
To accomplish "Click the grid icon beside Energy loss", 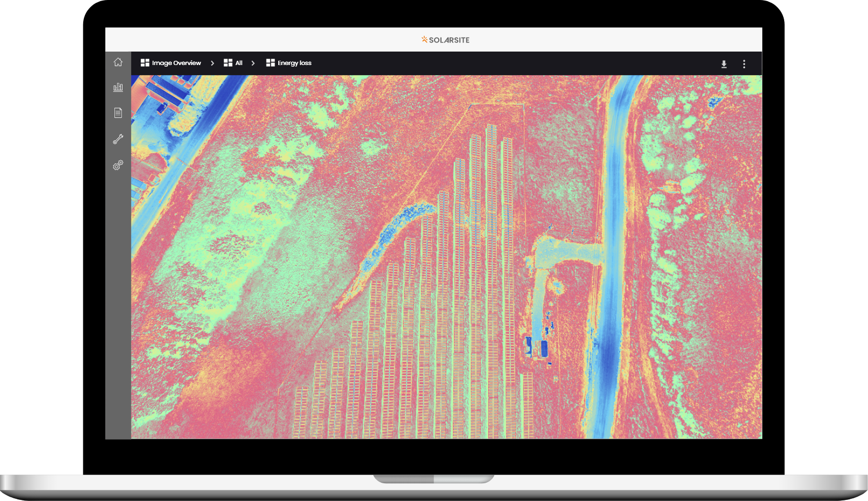I will 270,63.
